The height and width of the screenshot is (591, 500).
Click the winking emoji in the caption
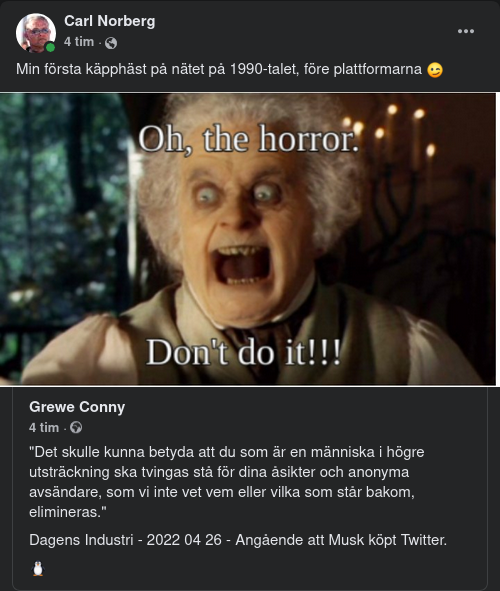click(x=435, y=70)
